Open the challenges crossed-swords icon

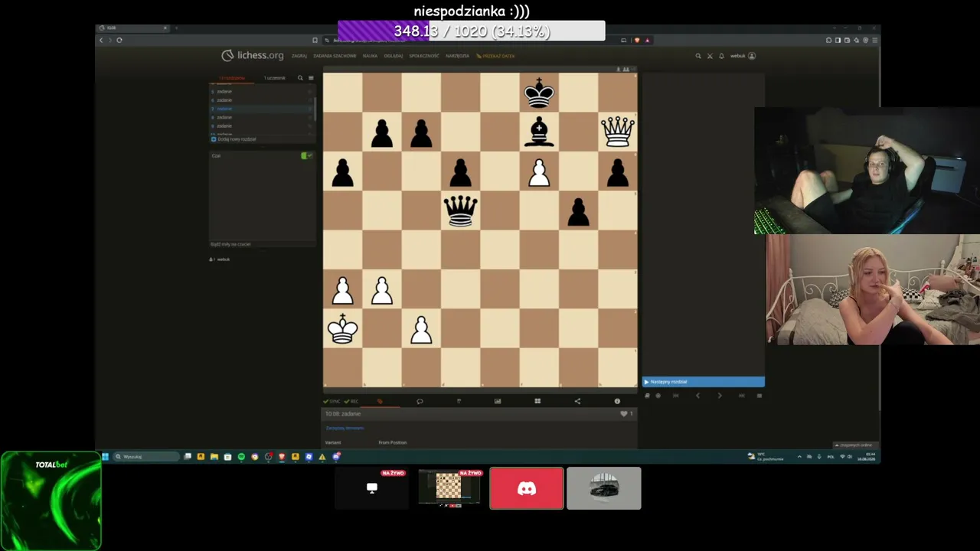coord(710,56)
